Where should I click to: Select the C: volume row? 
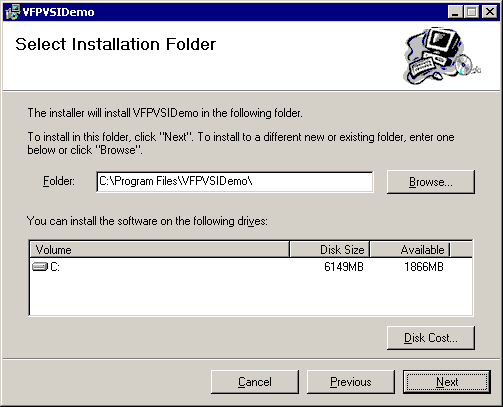click(251, 267)
